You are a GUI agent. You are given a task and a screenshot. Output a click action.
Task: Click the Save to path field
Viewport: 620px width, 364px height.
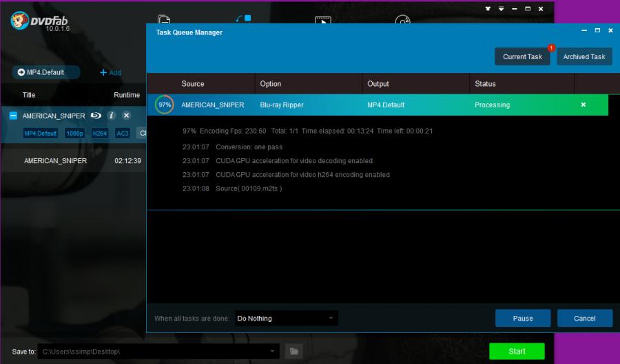coord(158,352)
